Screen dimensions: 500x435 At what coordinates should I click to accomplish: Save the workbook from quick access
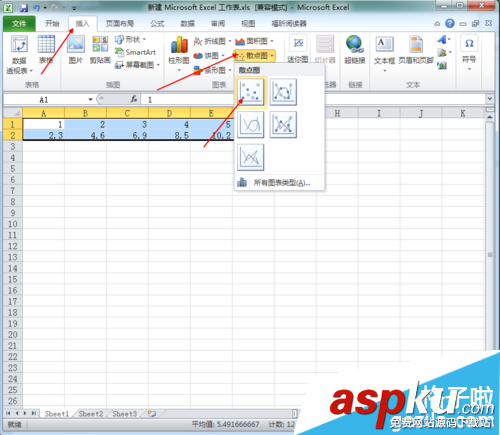click(x=24, y=7)
